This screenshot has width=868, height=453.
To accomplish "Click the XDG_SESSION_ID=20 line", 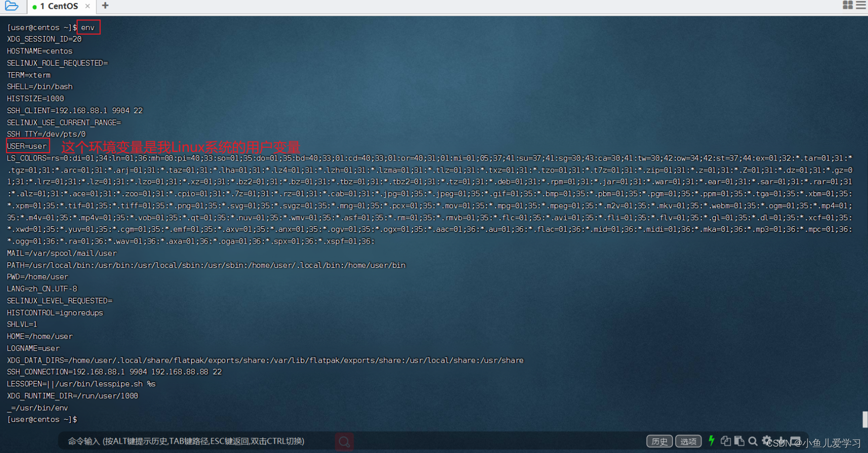I will click(44, 40).
